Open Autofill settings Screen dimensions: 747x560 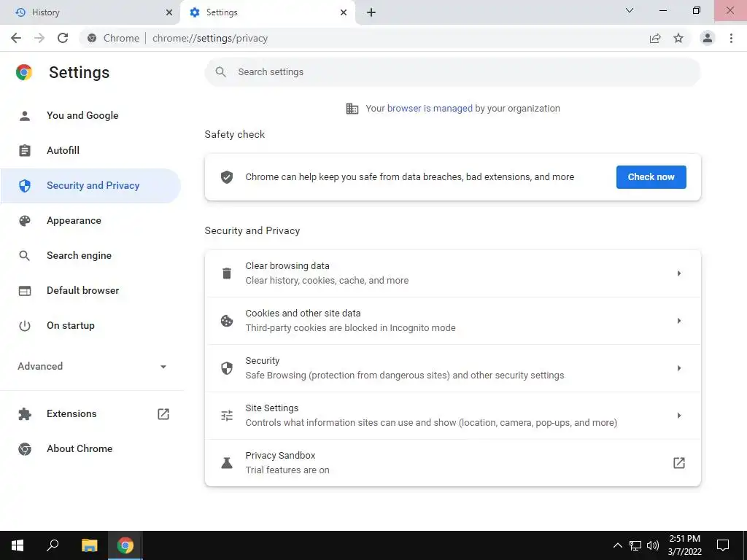(90, 150)
